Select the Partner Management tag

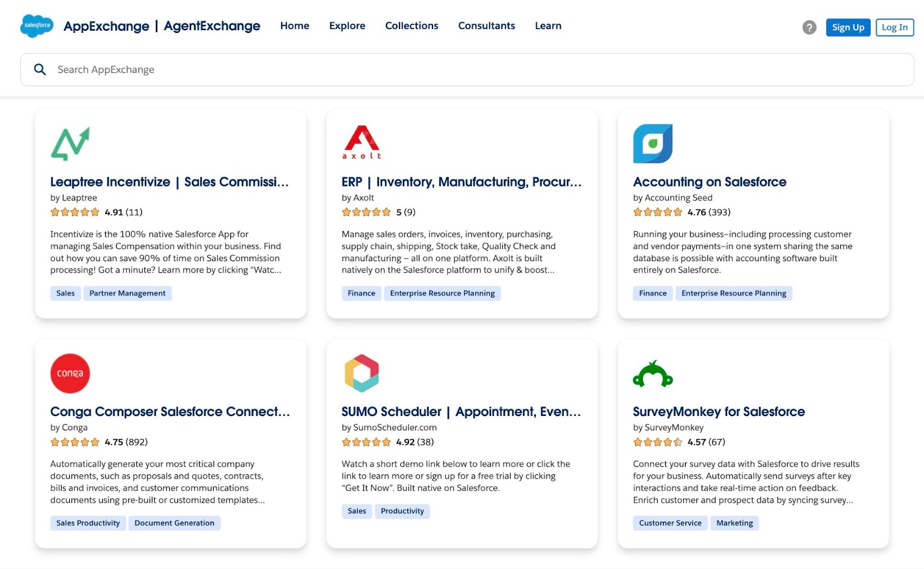(x=127, y=293)
